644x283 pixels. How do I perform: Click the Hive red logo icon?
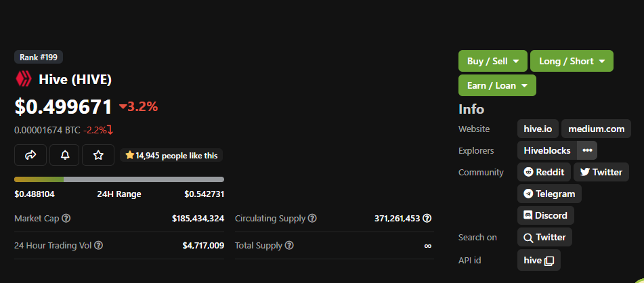24,79
